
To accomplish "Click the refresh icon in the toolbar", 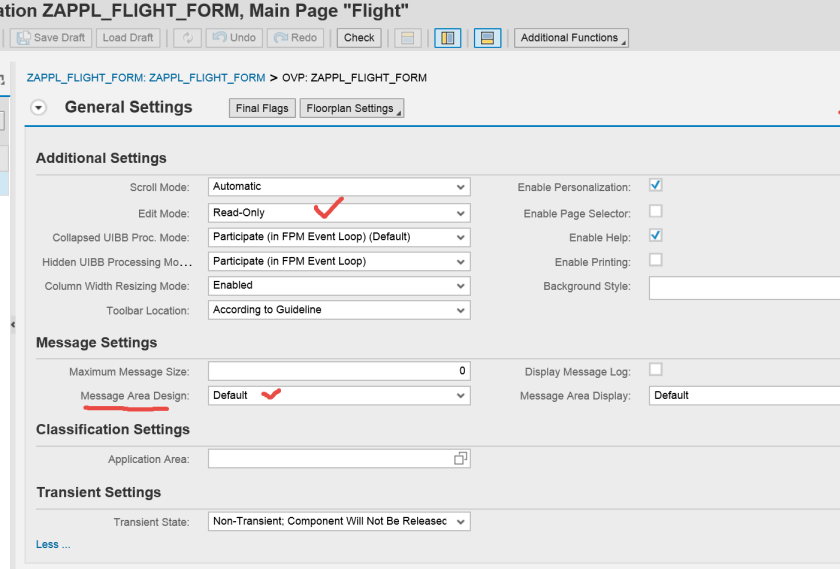I will coord(186,38).
